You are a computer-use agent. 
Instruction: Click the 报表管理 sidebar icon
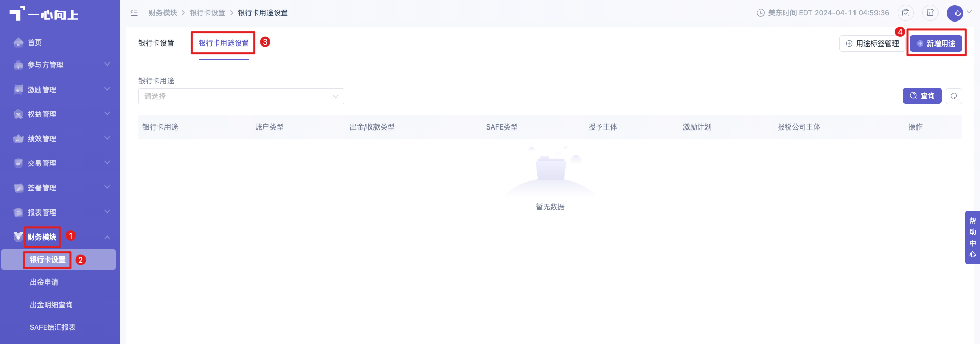18,212
